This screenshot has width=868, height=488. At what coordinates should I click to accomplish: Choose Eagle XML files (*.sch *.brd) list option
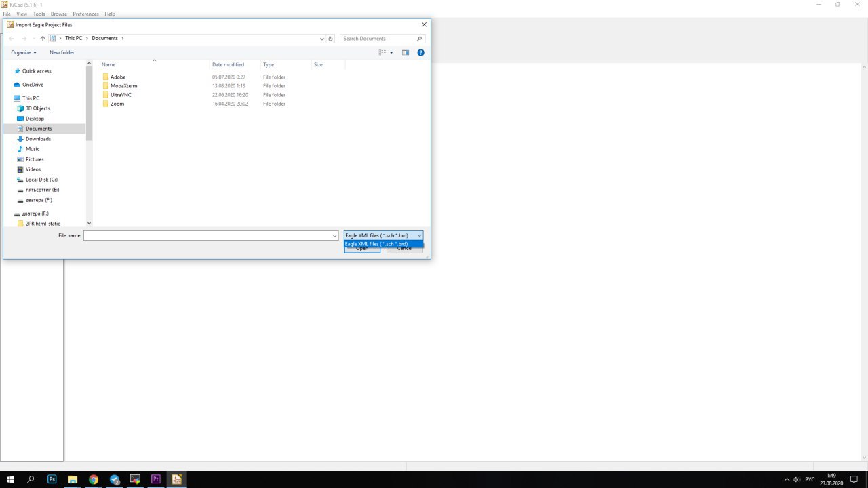pos(383,244)
